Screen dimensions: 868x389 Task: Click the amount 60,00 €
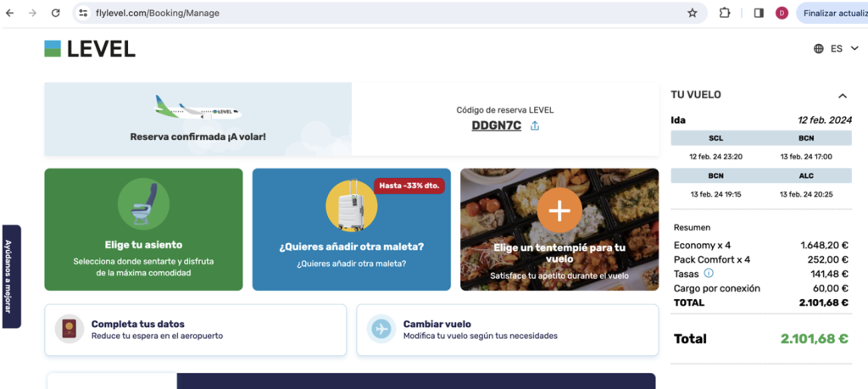(832, 288)
